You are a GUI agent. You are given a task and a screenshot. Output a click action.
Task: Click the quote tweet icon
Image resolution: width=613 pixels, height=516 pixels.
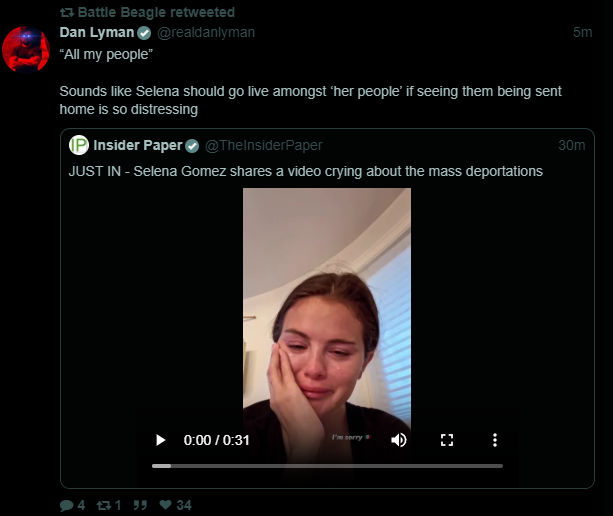click(x=140, y=505)
